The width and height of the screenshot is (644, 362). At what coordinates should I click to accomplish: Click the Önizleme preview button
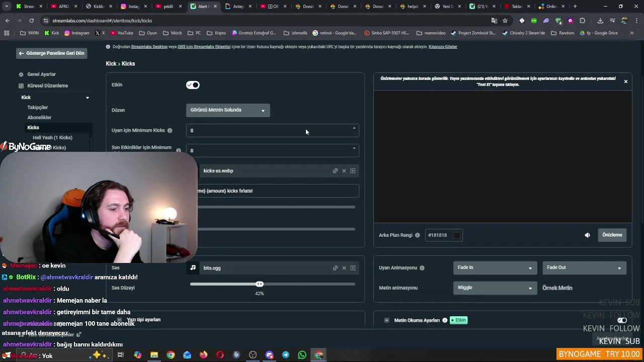coord(612,235)
